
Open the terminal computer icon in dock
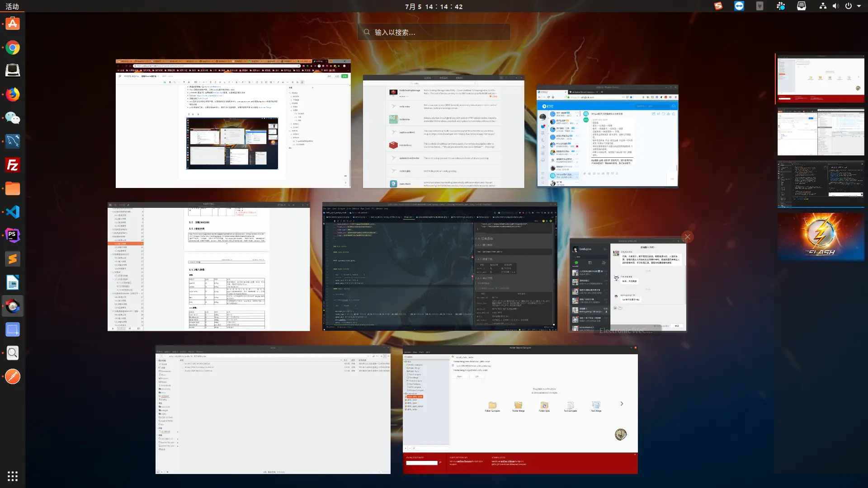[x=13, y=70]
